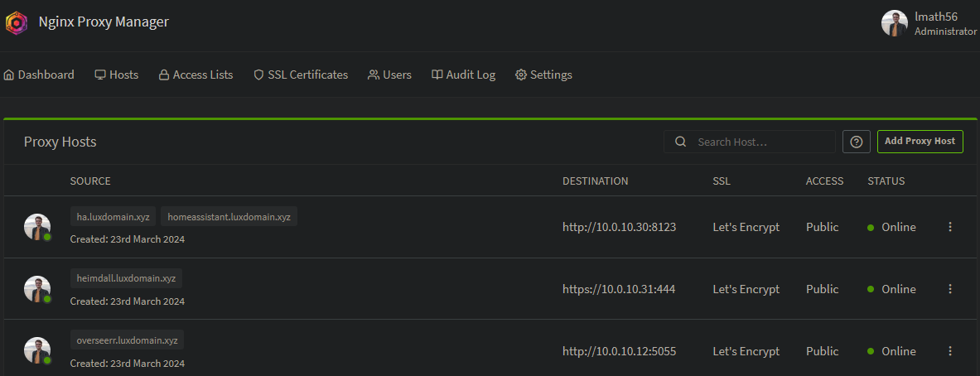This screenshot has height=376, width=980.
Task: Click avatar of heimdall.luxdomain.xyz row
Action: click(x=37, y=289)
